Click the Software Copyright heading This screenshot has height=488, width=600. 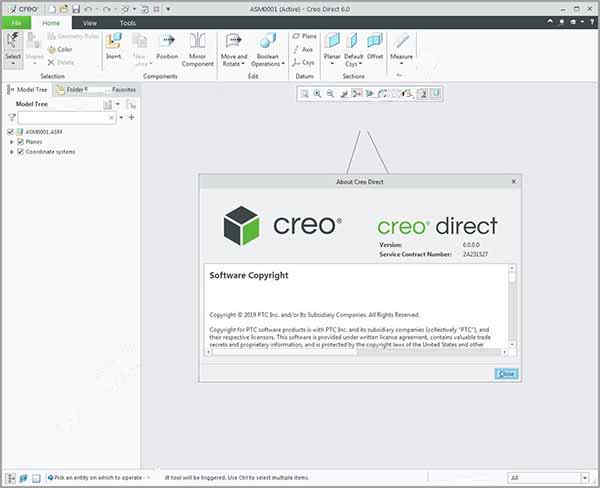(249, 275)
